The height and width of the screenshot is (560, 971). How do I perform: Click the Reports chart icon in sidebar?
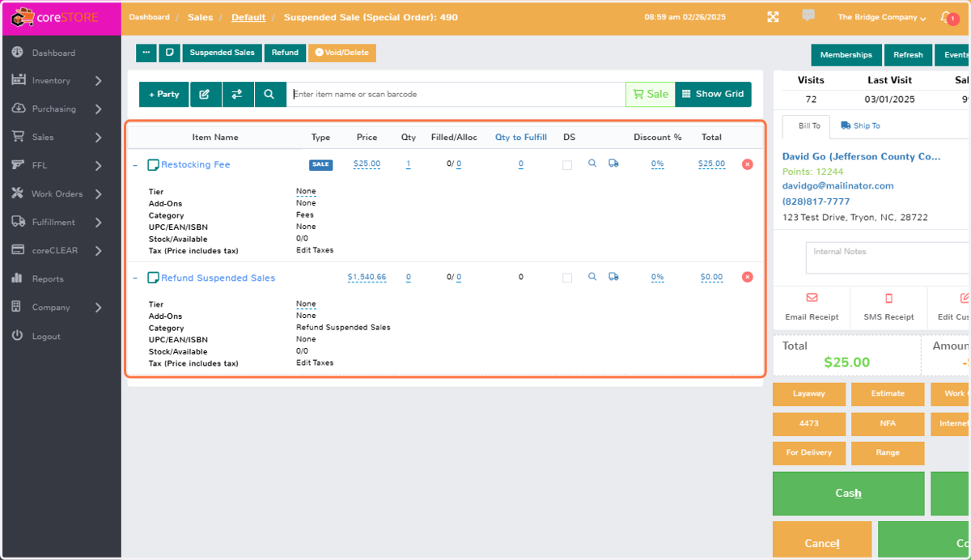click(x=17, y=278)
